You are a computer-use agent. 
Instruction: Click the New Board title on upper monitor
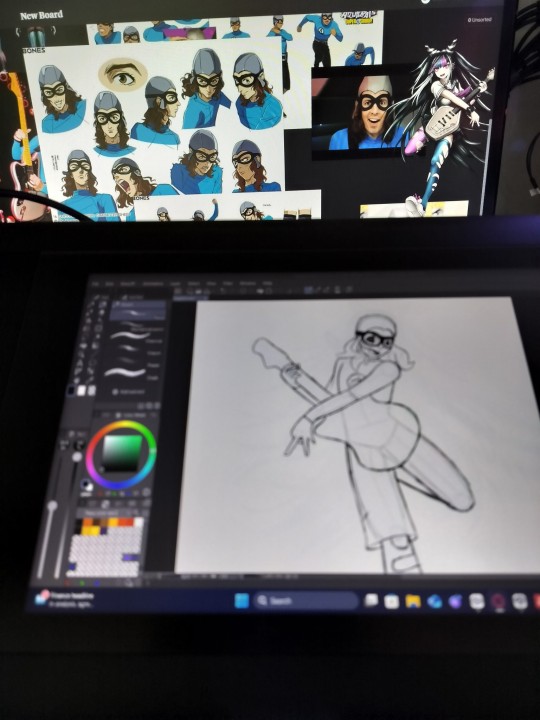[x=41, y=15]
